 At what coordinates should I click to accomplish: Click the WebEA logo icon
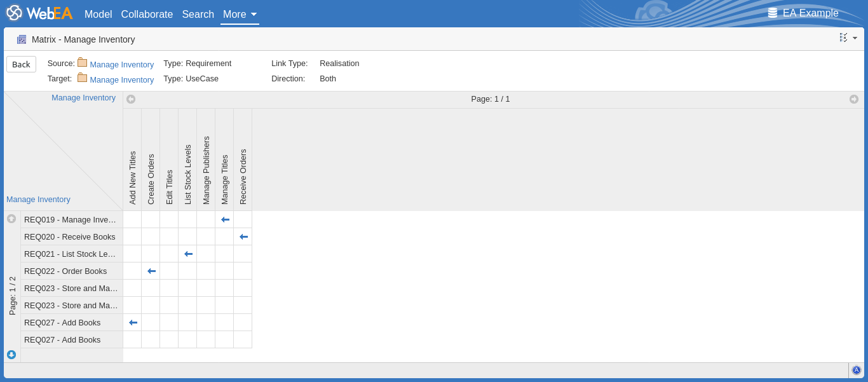click(14, 13)
